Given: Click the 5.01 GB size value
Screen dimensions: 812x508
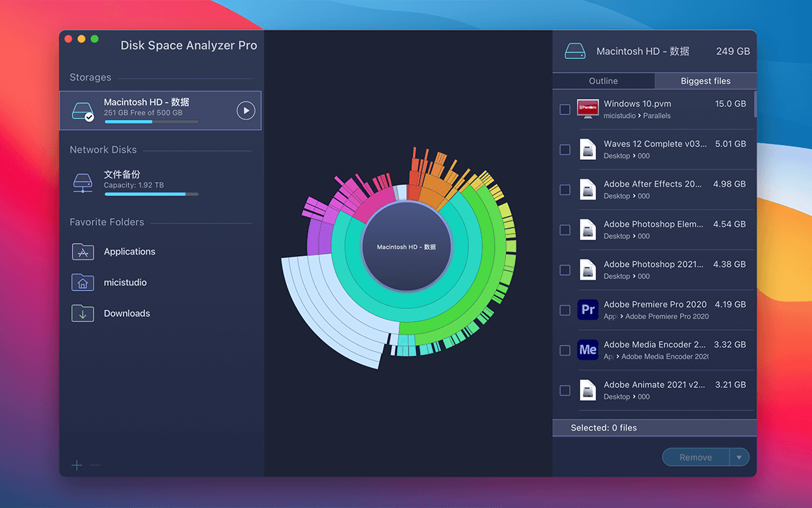Looking at the screenshot, I should pos(730,144).
